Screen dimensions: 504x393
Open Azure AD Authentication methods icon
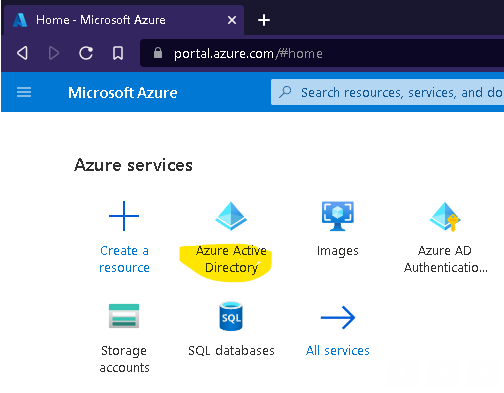pos(445,216)
